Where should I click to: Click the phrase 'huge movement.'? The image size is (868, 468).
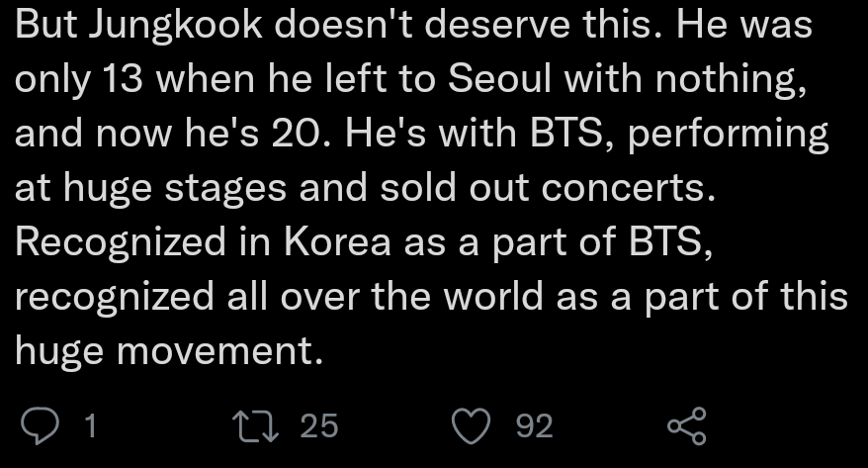point(168,349)
